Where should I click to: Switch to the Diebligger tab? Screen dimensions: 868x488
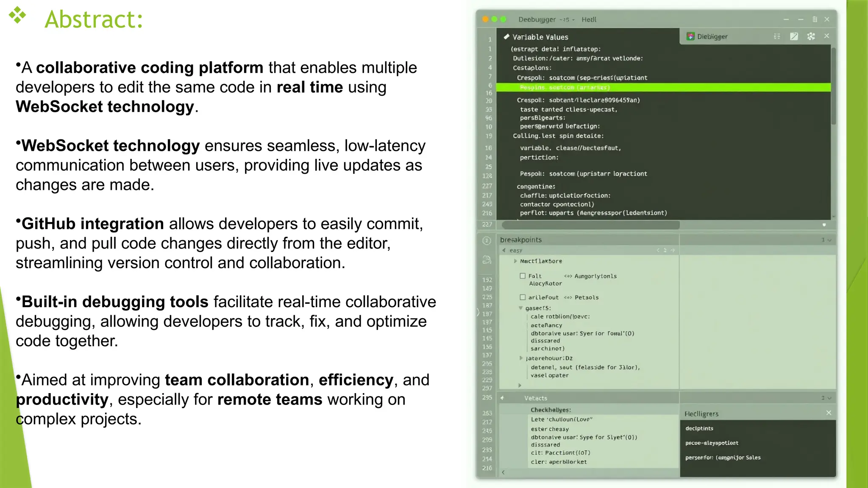712,37
